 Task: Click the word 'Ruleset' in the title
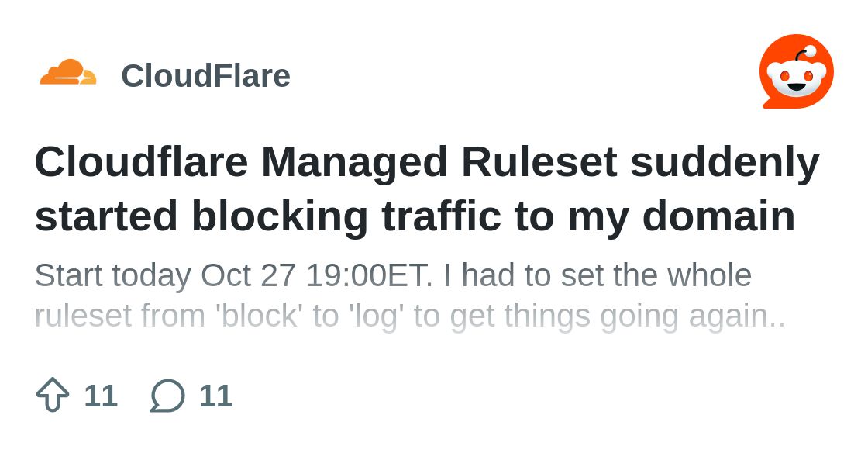(x=539, y=161)
